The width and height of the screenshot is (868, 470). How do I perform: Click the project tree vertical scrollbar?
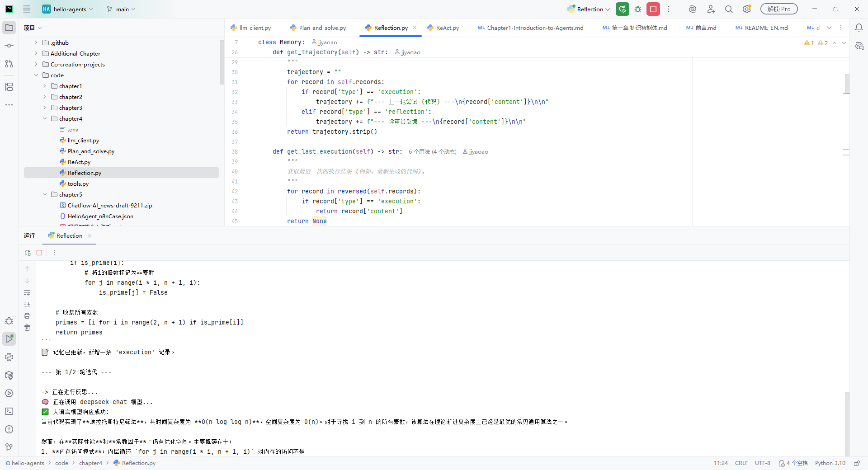pos(222,62)
